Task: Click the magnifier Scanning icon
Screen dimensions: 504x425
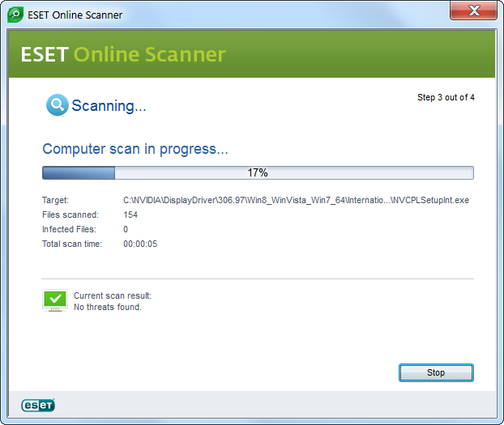Action: point(57,105)
